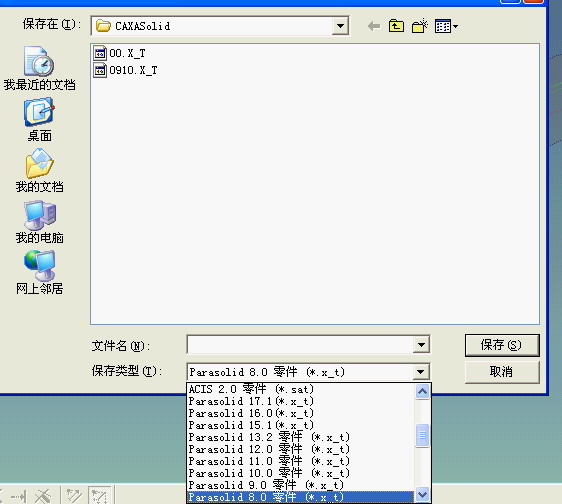Select the 0910.X_T file
Viewport: 562px width, 504px height.
pos(125,70)
